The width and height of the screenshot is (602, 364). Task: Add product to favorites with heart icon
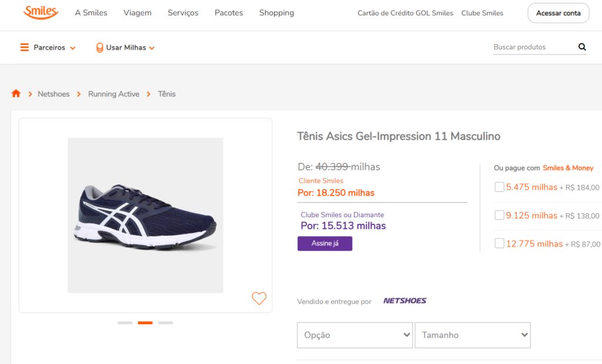[259, 298]
